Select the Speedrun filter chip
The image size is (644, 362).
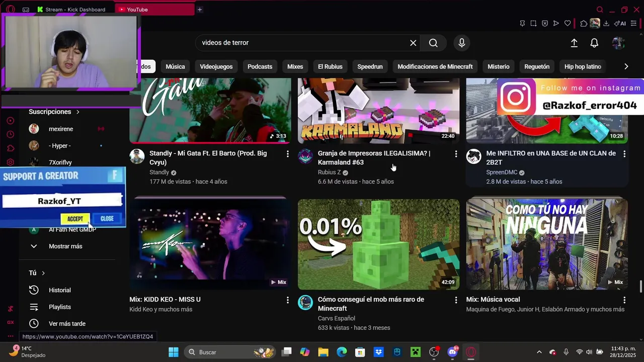click(x=370, y=66)
